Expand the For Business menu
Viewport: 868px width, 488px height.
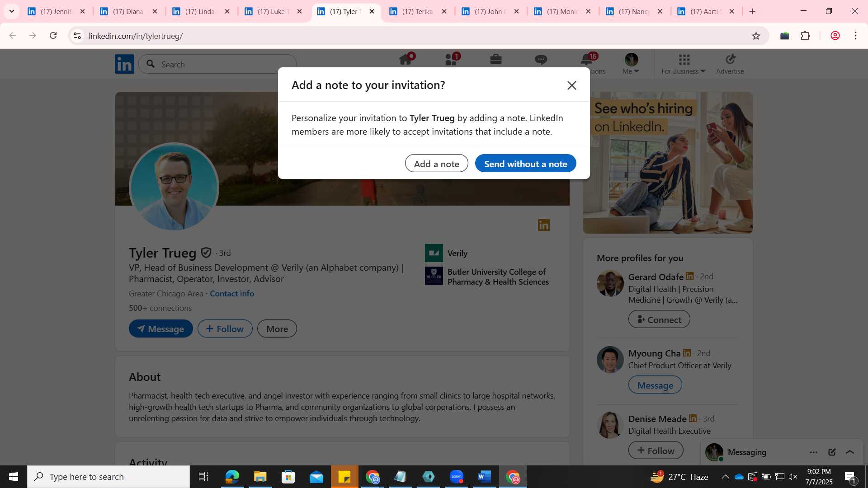click(x=683, y=64)
